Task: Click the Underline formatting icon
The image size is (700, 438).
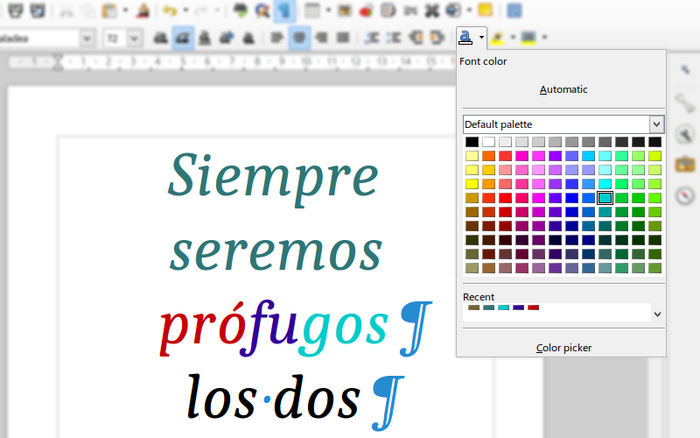Action: point(204,38)
